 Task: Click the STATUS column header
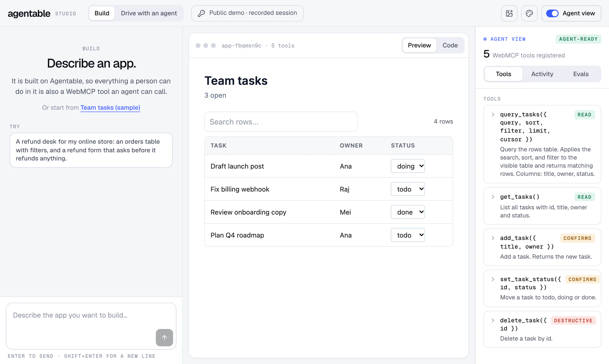(403, 146)
